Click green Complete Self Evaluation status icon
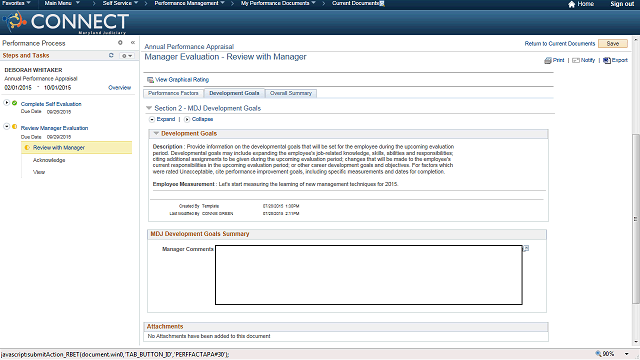The width and height of the screenshot is (640, 360). coord(15,103)
